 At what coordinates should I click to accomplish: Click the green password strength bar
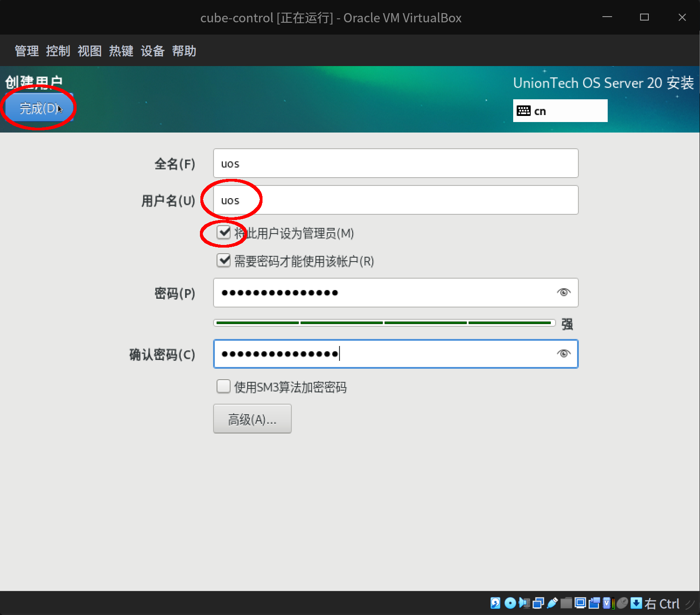[x=384, y=322]
